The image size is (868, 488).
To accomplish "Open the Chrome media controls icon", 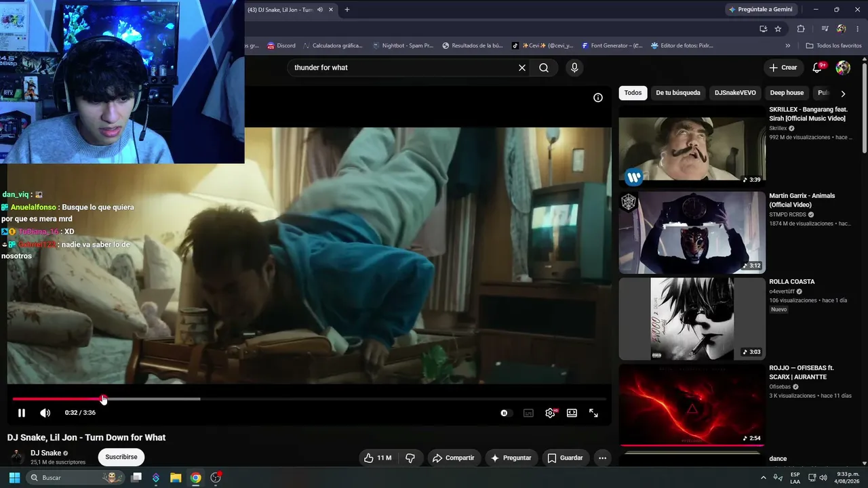I will pos(825,28).
